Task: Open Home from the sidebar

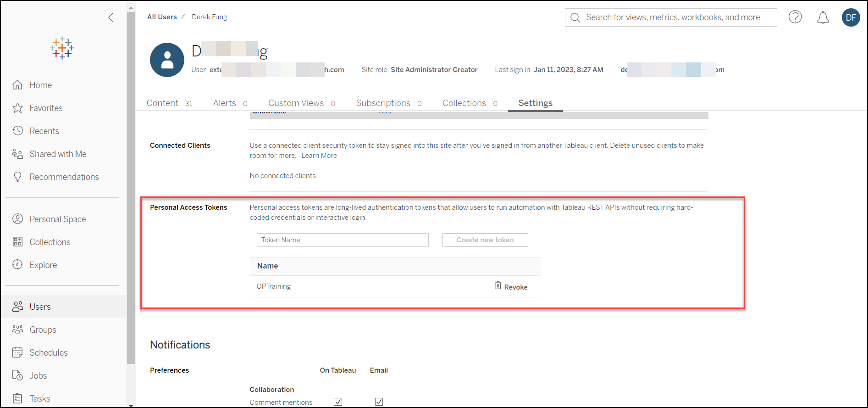Action: coord(40,85)
